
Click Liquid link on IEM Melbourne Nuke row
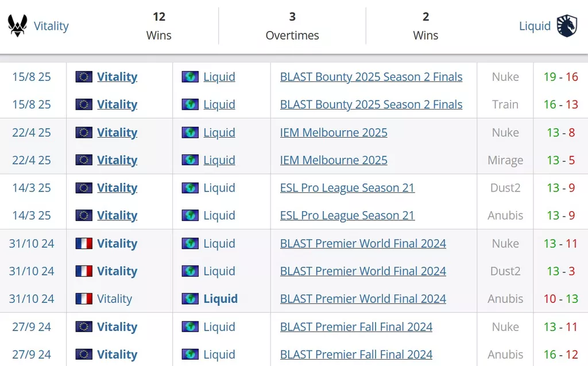tap(219, 133)
